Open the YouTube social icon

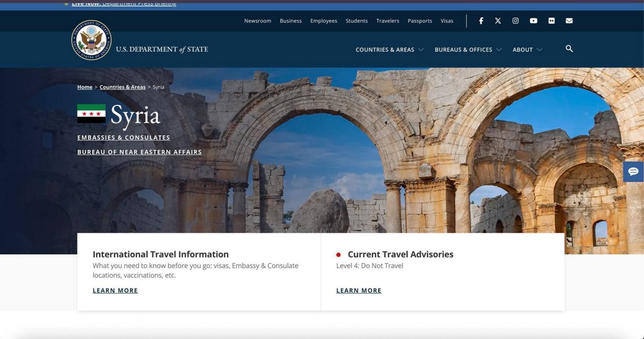pyautogui.click(x=533, y=21)
